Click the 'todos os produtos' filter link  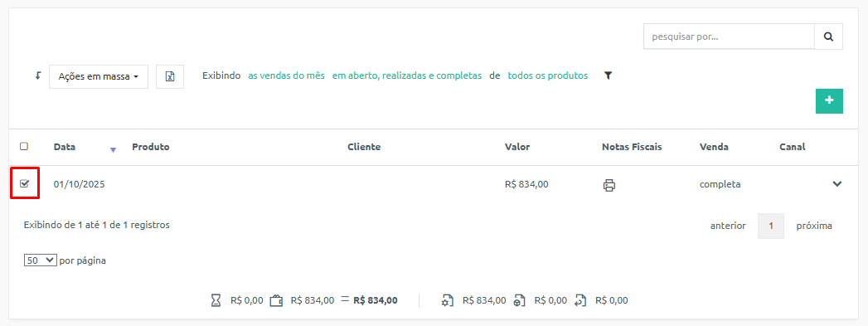(x=548, y=75)
